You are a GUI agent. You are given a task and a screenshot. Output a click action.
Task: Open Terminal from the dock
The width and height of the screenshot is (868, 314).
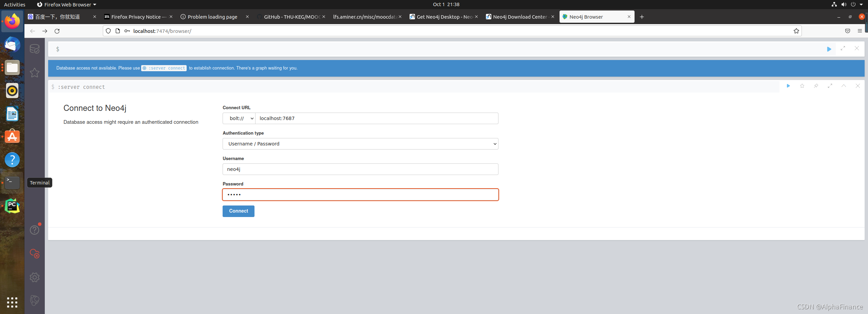(12, 183)
